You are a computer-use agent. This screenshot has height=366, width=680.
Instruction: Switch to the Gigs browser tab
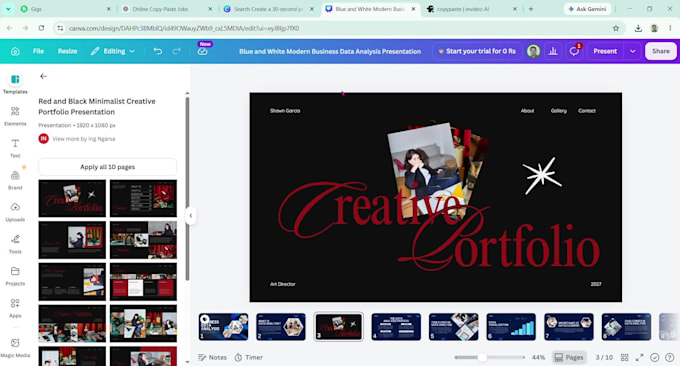point(65,9)
